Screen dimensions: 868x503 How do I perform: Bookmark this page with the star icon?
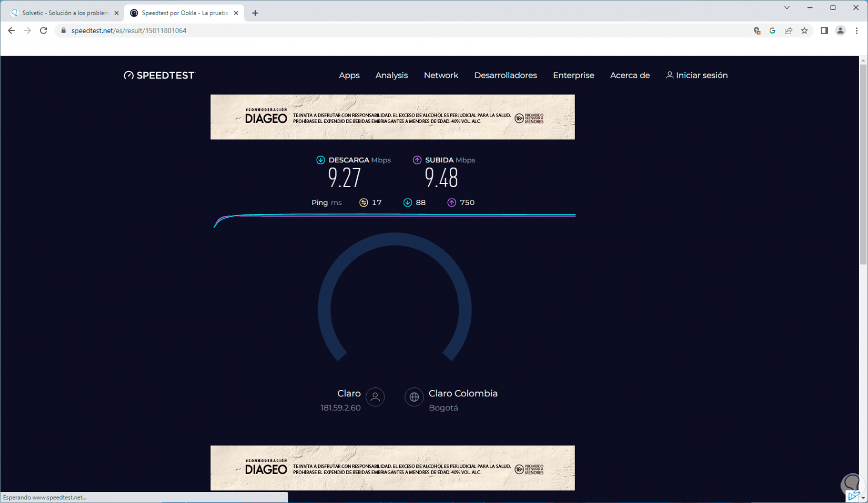pos(804,30)
